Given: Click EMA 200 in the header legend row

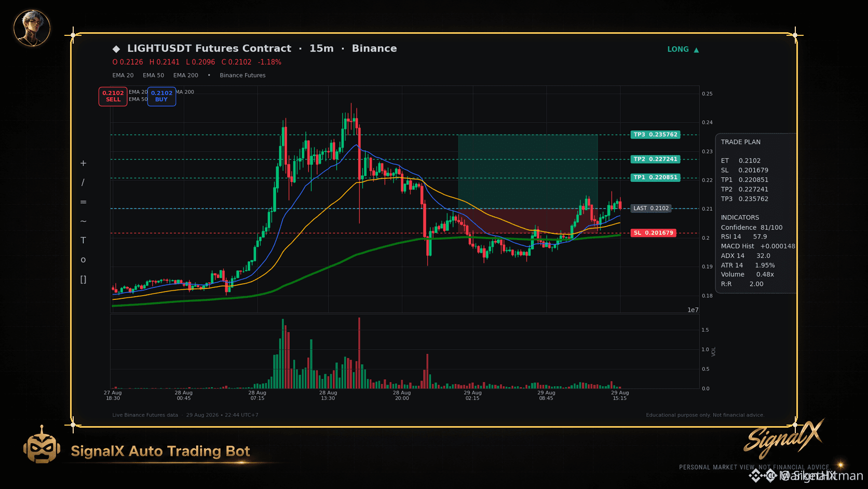Looking at the screenshot, I should (x=186, y=75).
